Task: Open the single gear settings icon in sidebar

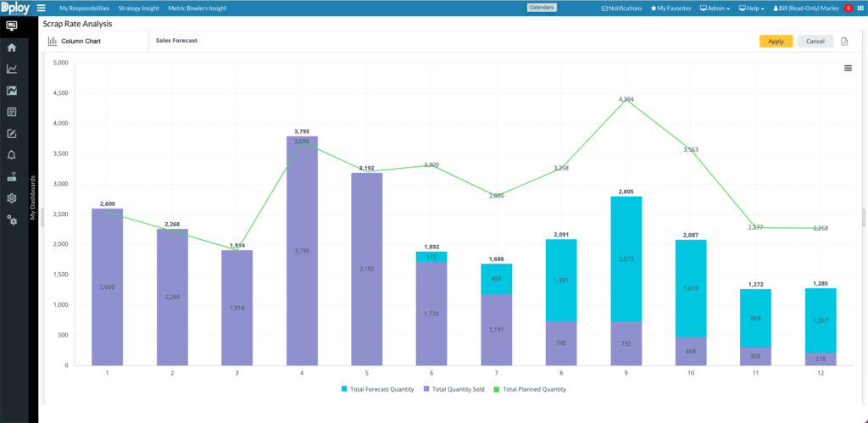Action: pyautogui.click(x=12, y=198)
